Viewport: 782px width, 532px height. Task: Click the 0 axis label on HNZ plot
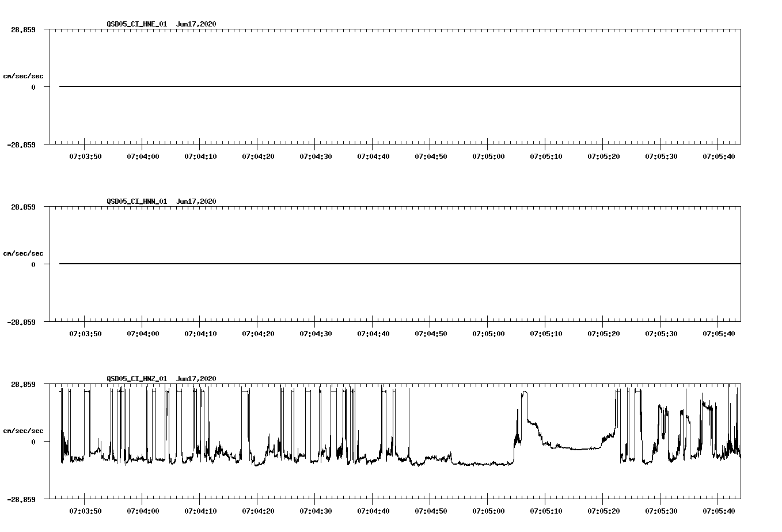(x=33, y=442)
